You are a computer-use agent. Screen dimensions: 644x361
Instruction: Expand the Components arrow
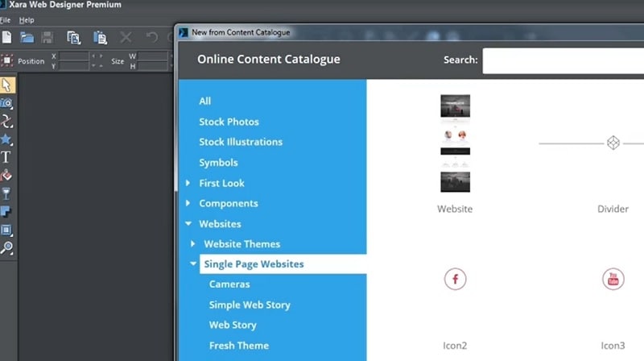point(188,203)
